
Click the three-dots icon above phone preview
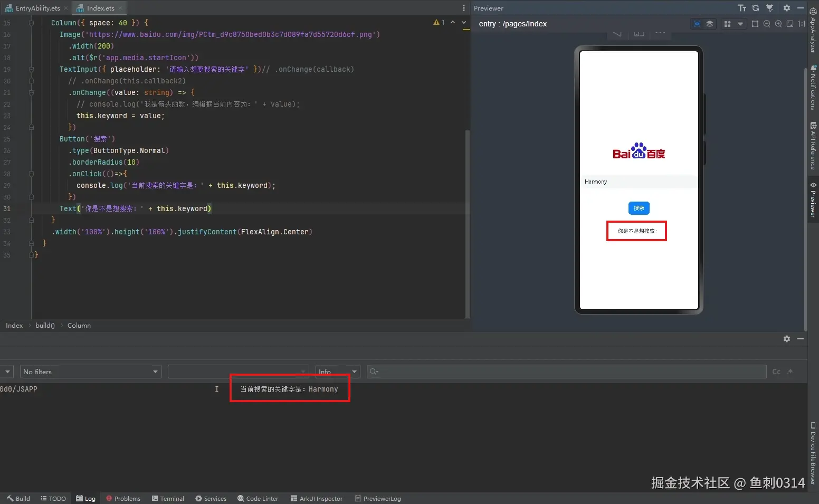click(660, 33)
